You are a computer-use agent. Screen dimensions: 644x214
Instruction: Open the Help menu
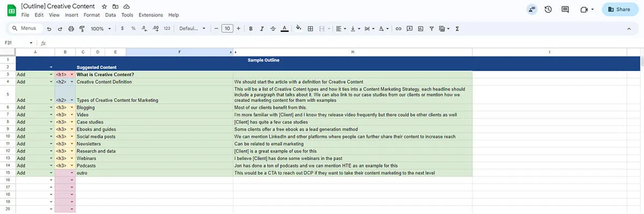(x=173, y=15)
